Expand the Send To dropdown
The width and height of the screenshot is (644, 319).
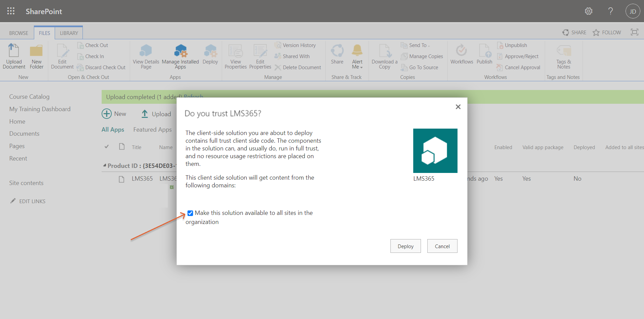[415, 45]
